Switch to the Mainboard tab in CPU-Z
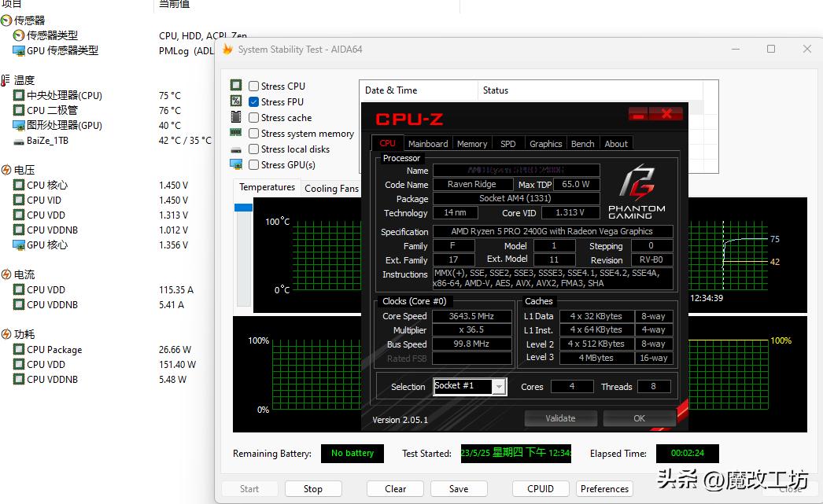 tap(428, 144)
